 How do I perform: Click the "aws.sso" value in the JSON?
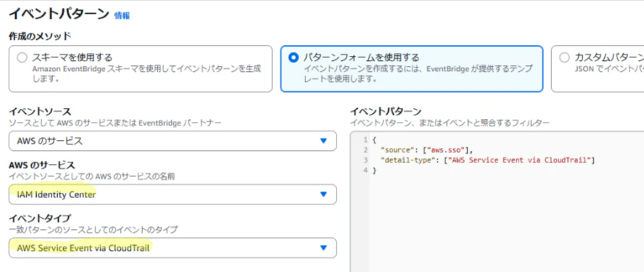pyautogui.click(x=445, y=150)
